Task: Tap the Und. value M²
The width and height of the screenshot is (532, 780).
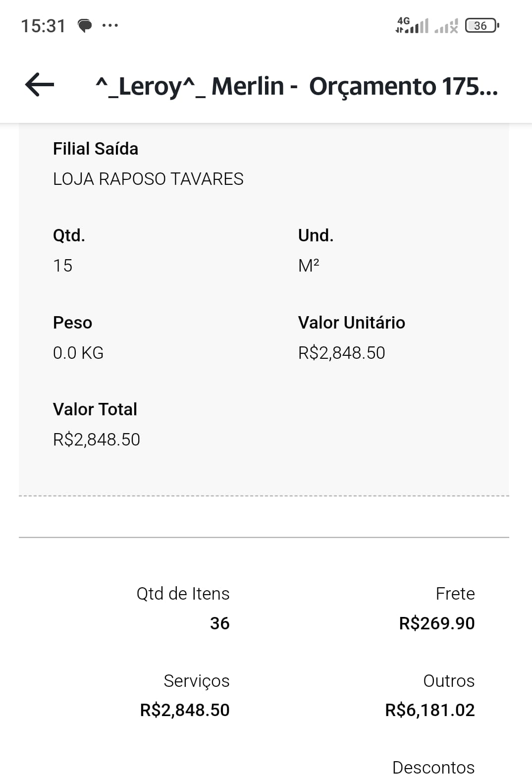Action: (309, 266)
